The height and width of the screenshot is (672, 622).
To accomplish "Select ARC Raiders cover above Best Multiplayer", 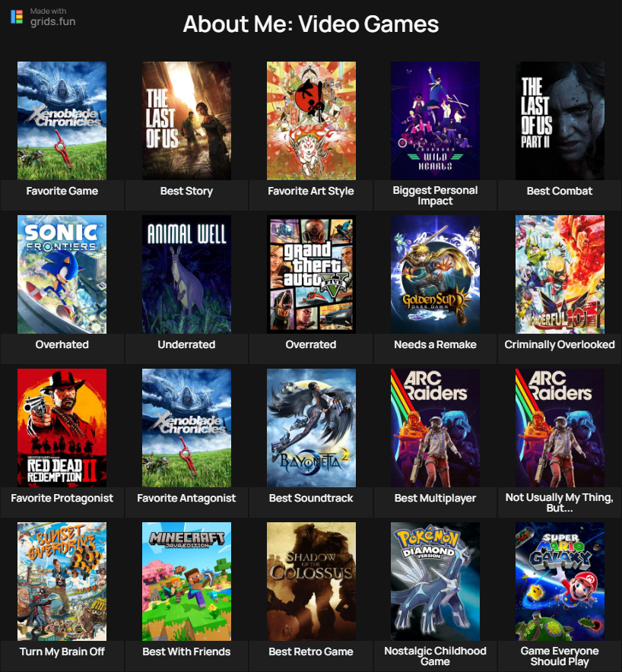I will 435,428.
